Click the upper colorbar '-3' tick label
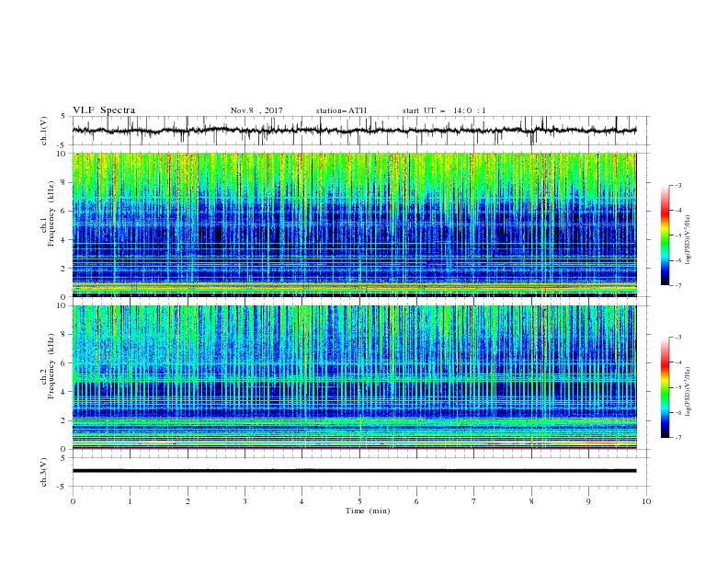728x563 pixels. click(x=677, y=185)
